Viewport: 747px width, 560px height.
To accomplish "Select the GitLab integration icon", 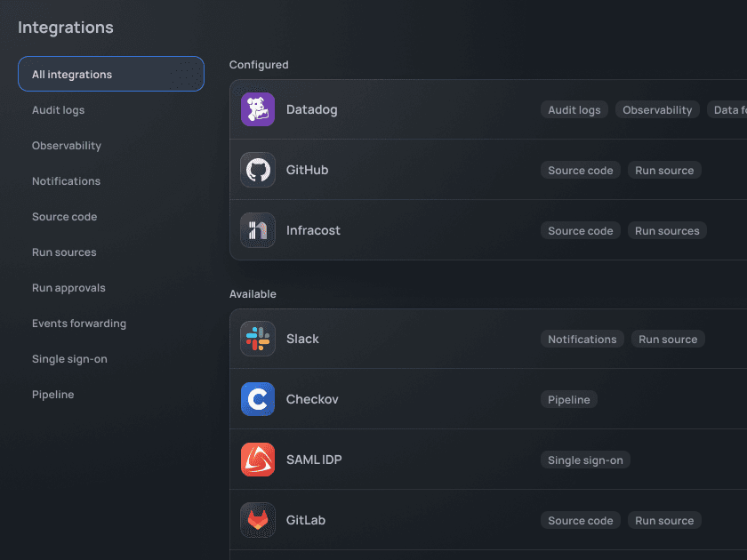I will [257, 520].
